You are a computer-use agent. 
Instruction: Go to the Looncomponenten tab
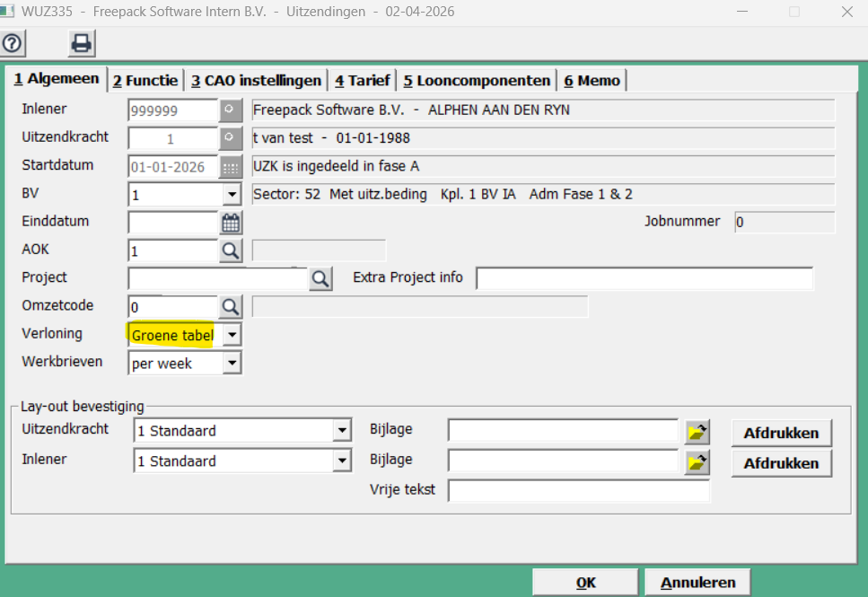tap(477, 81)
